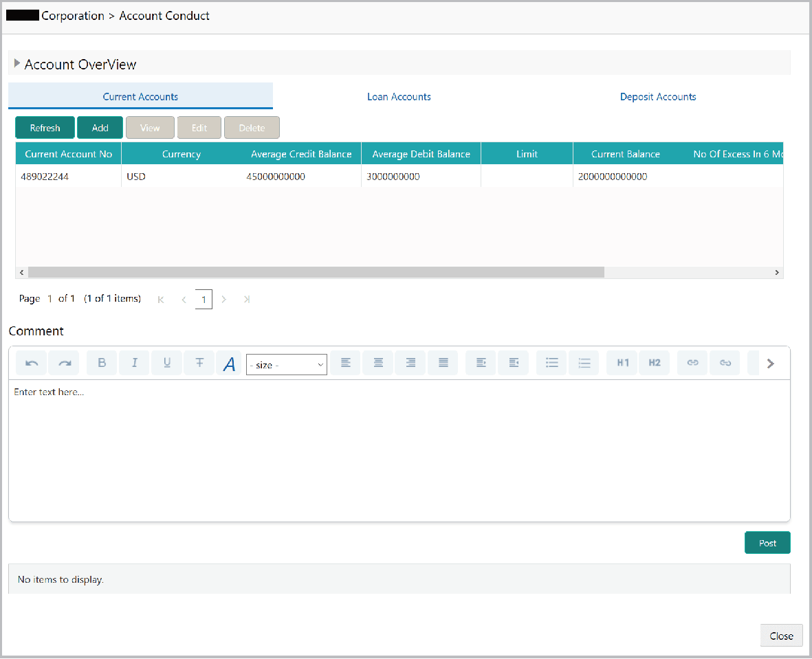Toggle bold formatting in comment editor
This screenshot has height=659, width=812.
102,363
